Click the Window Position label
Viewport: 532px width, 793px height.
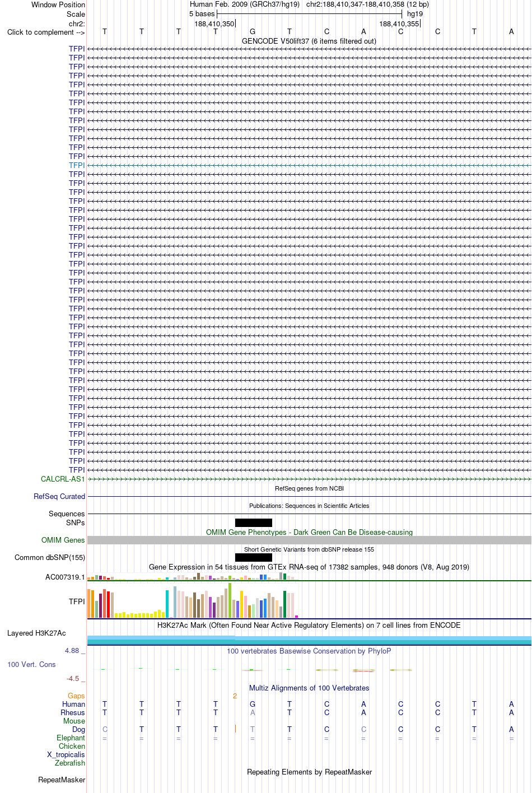click(58, 4)
